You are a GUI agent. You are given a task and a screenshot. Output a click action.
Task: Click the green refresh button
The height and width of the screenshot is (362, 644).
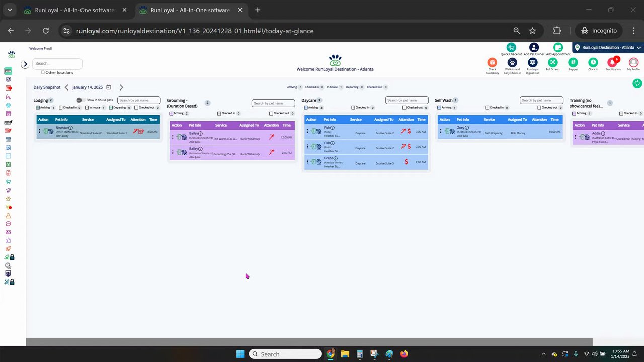pyautogui.click(x=637, y=83)
